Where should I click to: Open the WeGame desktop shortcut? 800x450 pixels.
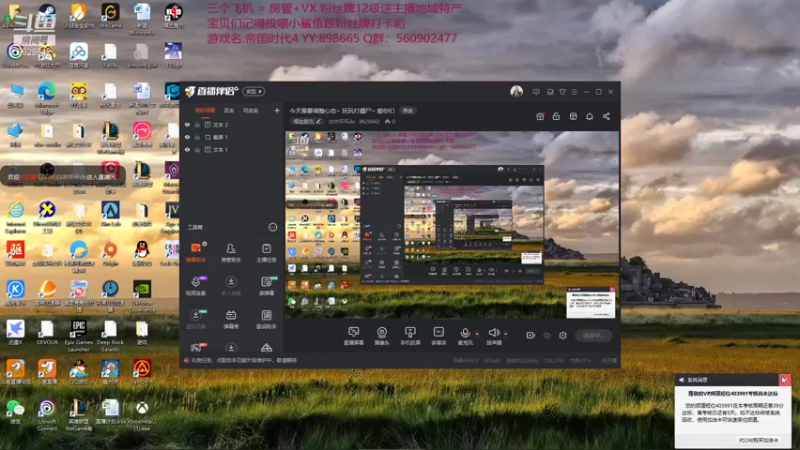tap(110, 15)
